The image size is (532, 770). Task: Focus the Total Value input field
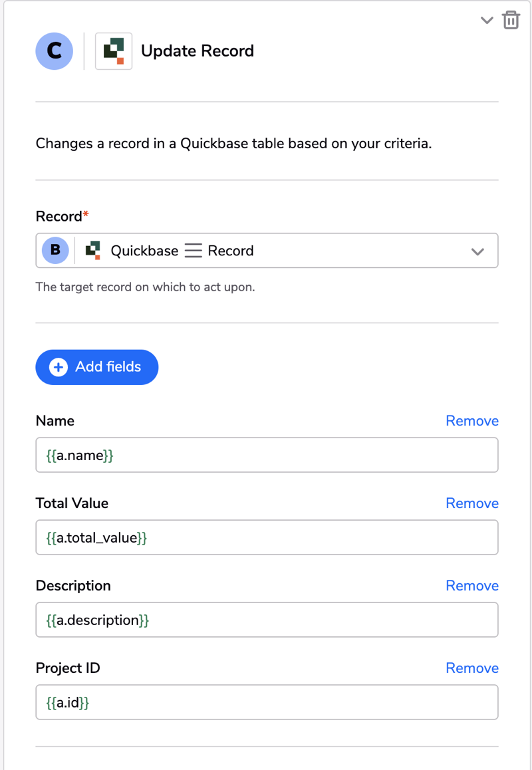[267, 538]
